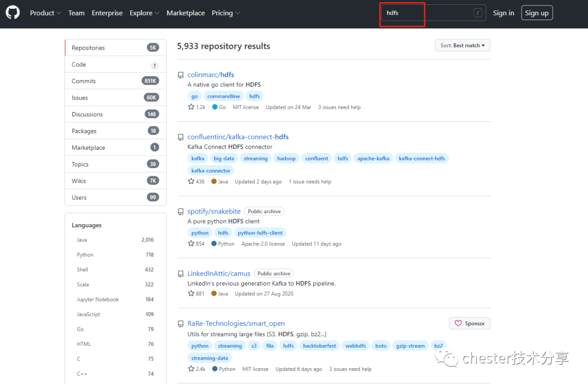Click the hdfs search input field

(433, 13)
